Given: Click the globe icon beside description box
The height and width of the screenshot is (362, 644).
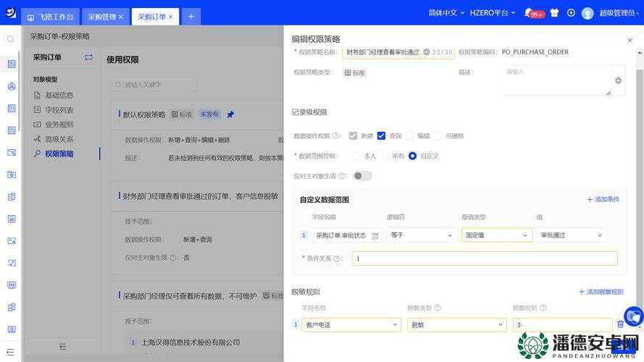Looking at the screenshot, I should coord(618,80).
